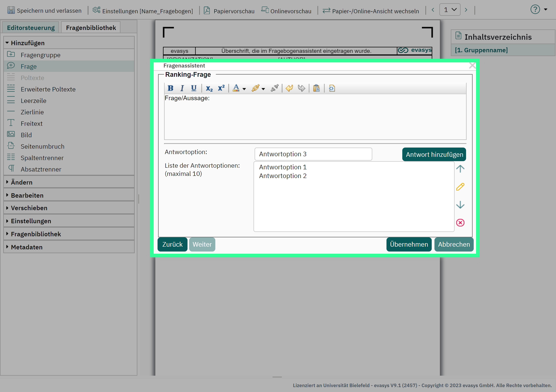Click the Inhaltsverzeichnis document icon

[458, 36]
